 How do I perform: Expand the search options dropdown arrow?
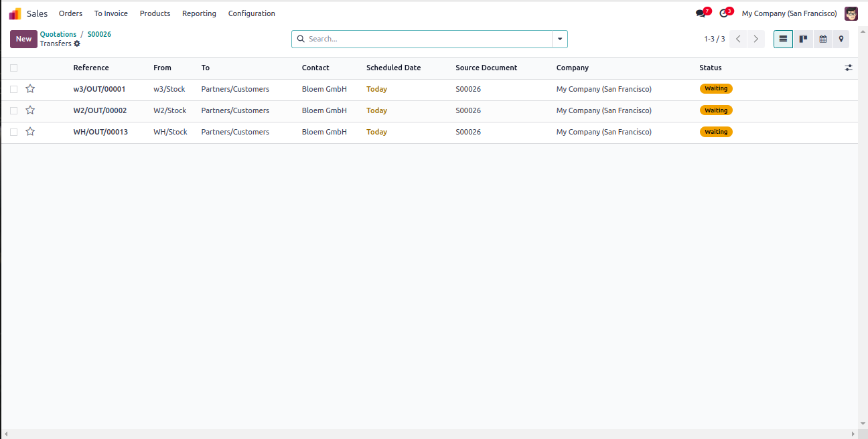[560, 39]
